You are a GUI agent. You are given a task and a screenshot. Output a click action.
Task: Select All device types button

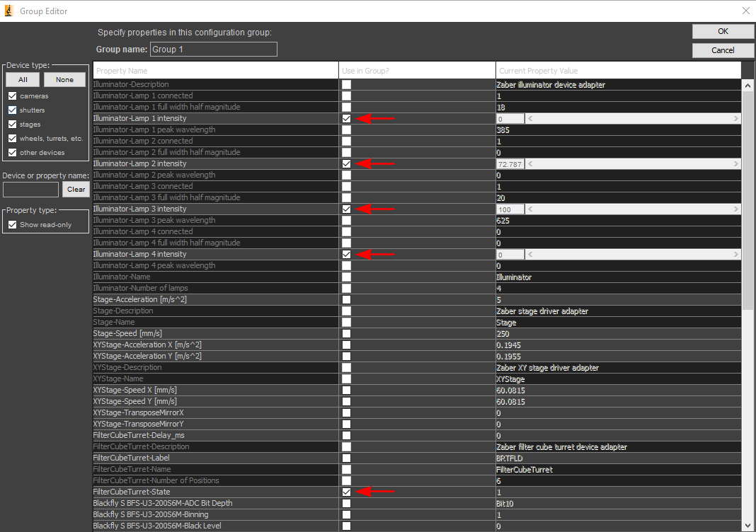(23, 79)
